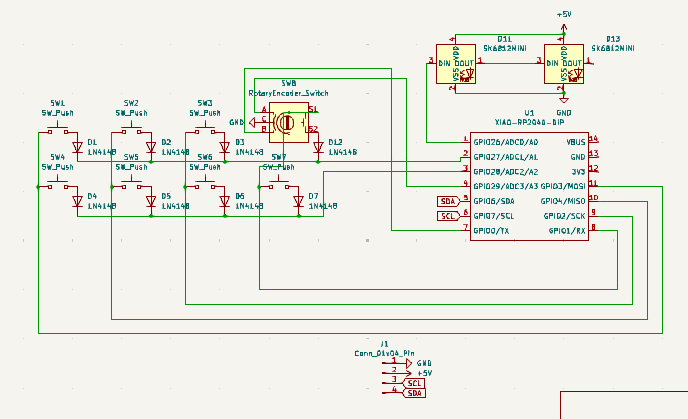
Task: Click the SCL label on connector J1
Action: click(x=415, y=383)
